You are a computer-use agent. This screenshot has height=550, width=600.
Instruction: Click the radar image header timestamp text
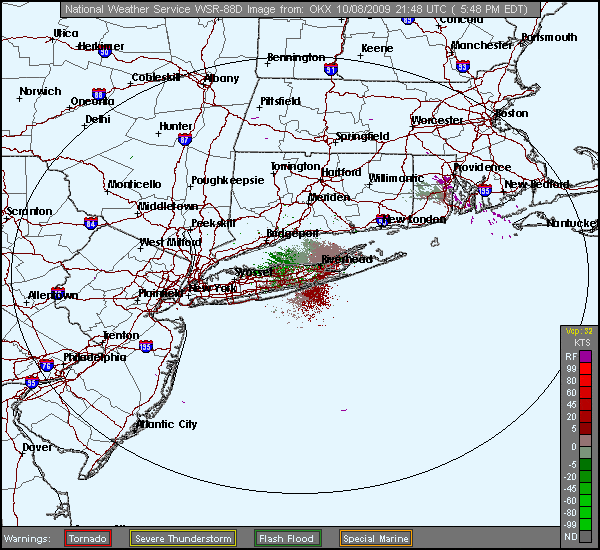(x=297, y=9)
